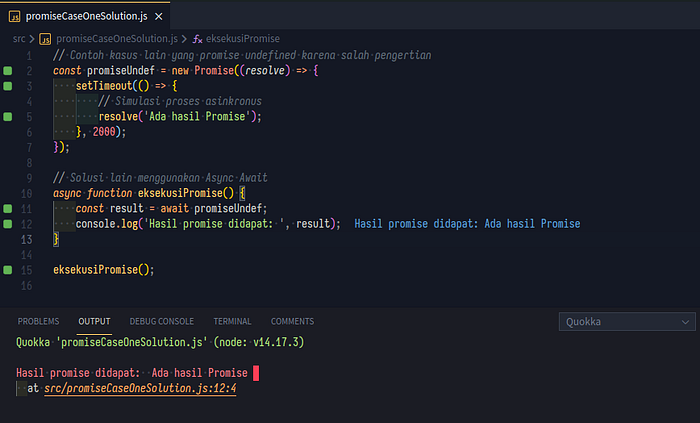The image size is (700, 423).
Task: Click the string 'Ada hasil Promise' on line 5
Action: [195, 116]
